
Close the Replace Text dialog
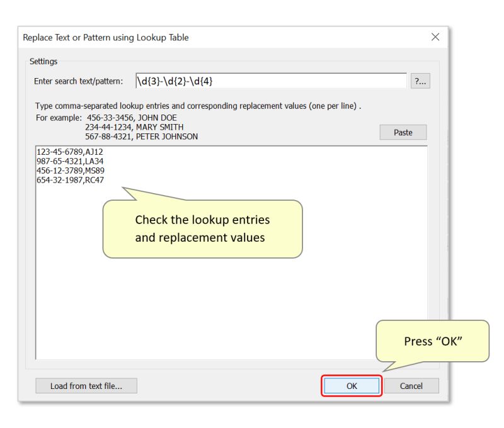click(x=435, y=37)
